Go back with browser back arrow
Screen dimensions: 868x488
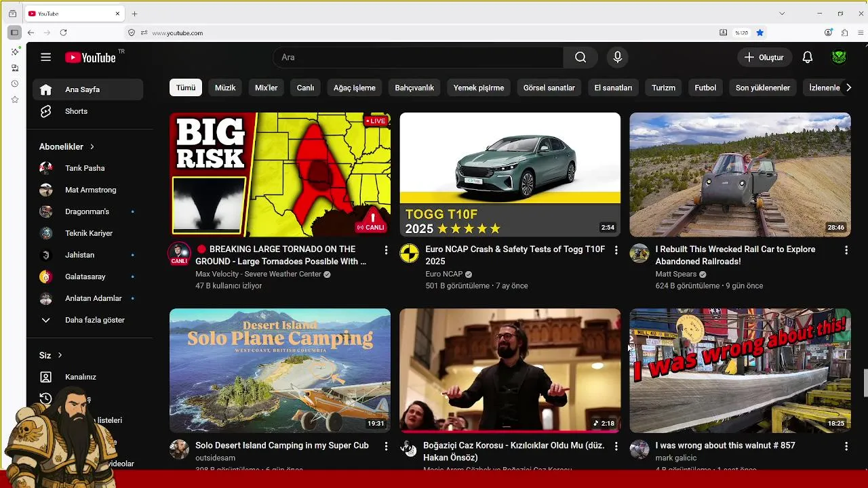31,33
